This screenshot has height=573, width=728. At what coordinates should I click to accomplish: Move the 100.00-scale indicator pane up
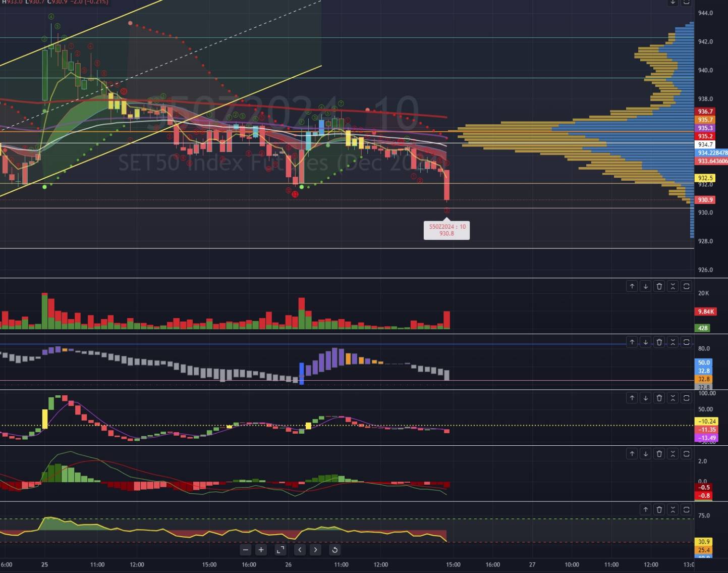(632, 398)
